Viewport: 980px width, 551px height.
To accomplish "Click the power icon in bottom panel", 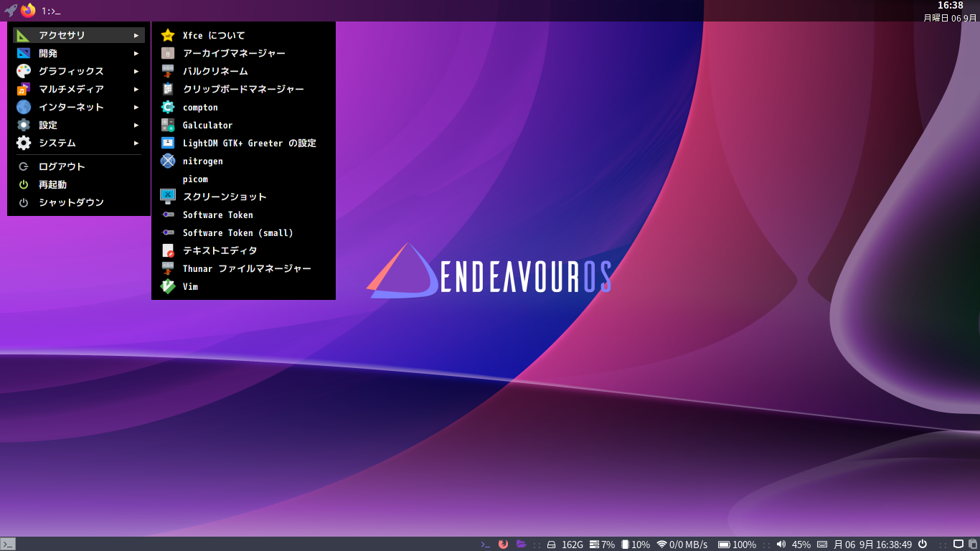I will (923, 545).
